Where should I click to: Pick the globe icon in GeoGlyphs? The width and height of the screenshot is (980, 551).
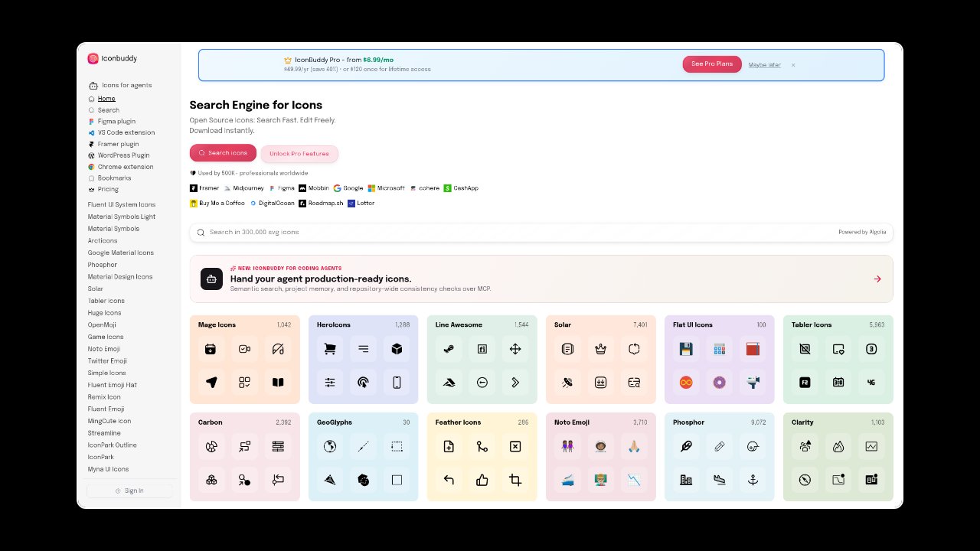coord(330,446)
